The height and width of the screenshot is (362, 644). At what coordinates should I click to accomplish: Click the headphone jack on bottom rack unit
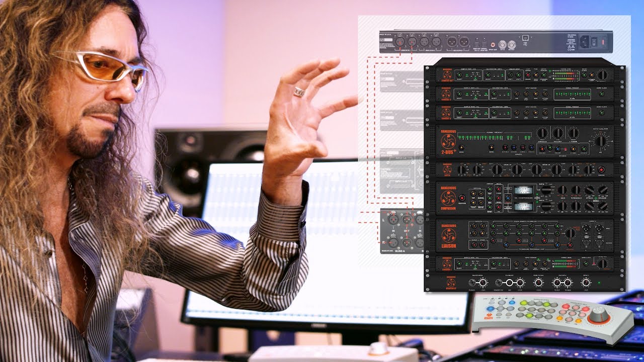(472, 283)
